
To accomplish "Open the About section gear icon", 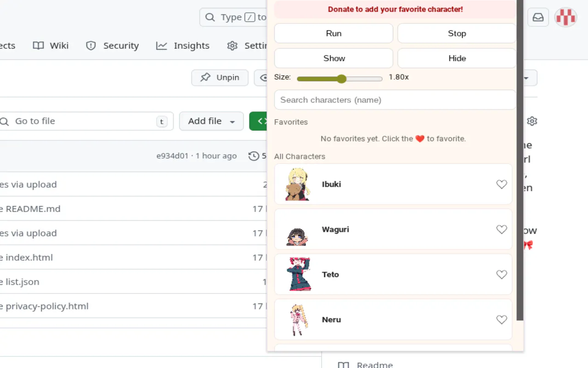I will 532,121.
